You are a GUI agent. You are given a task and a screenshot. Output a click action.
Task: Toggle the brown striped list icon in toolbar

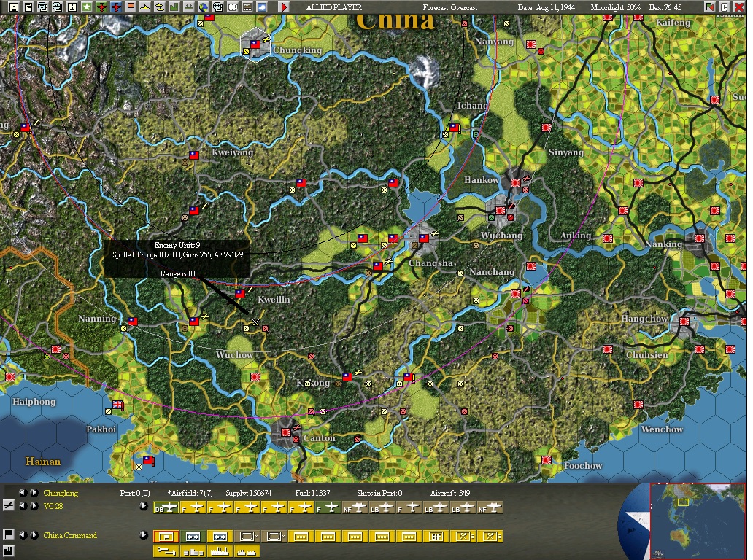coord(248,7)
